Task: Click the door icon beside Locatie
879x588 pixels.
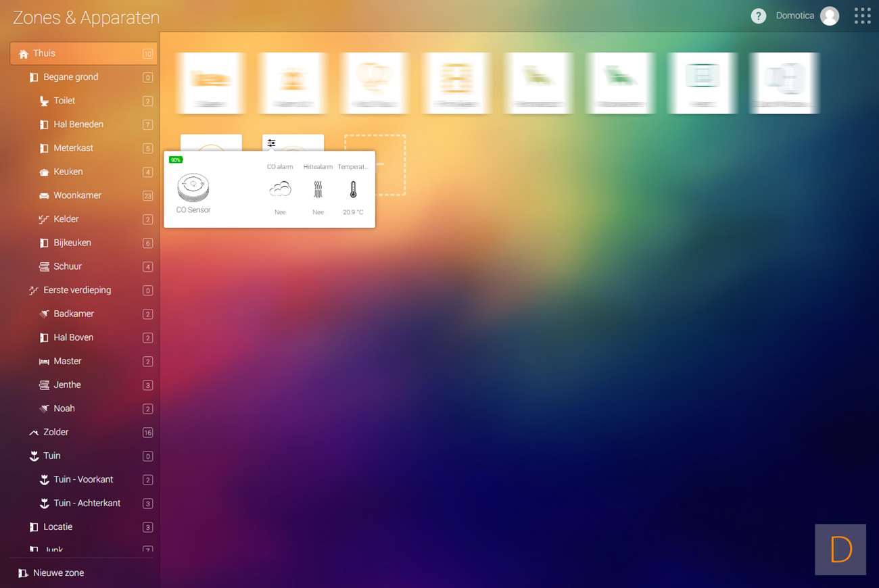Action: (34, 527)
